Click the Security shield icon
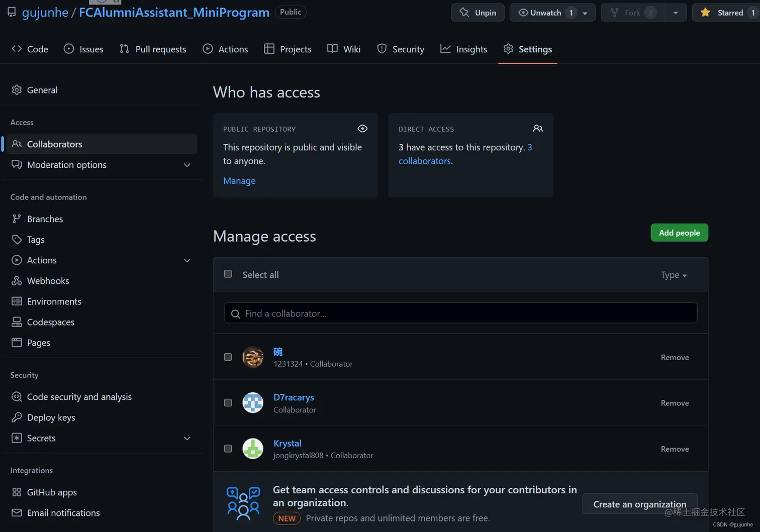760x532 pixels. tap(382, 49)
